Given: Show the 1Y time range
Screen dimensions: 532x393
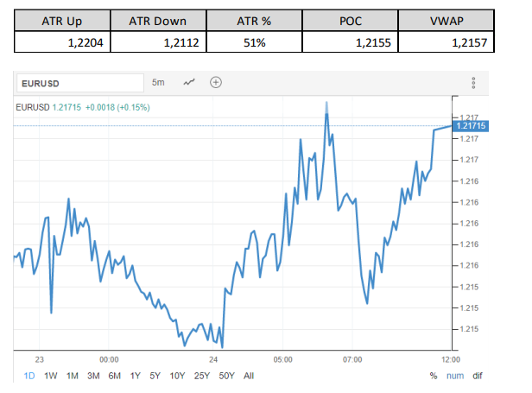Looking at the screenshot, I should point(136,376).
